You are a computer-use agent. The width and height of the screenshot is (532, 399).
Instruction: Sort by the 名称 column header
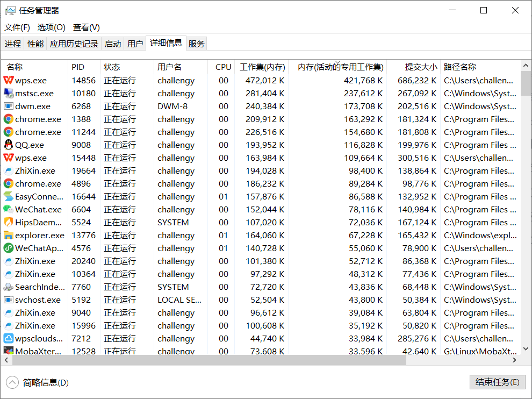34,67
